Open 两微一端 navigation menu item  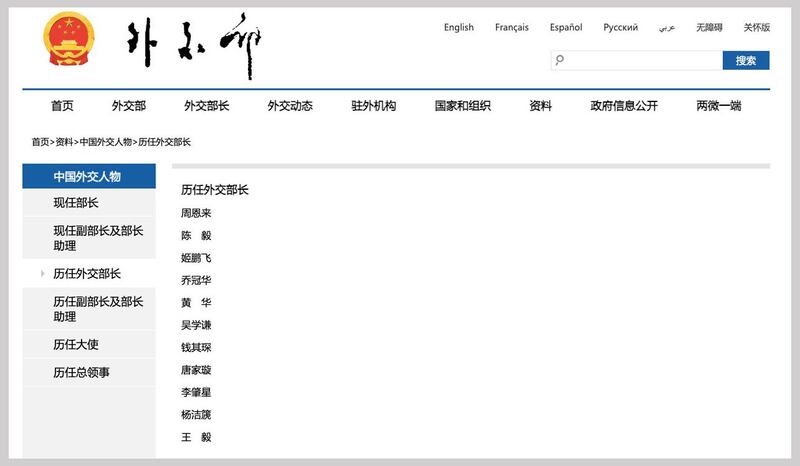point(719,106)
